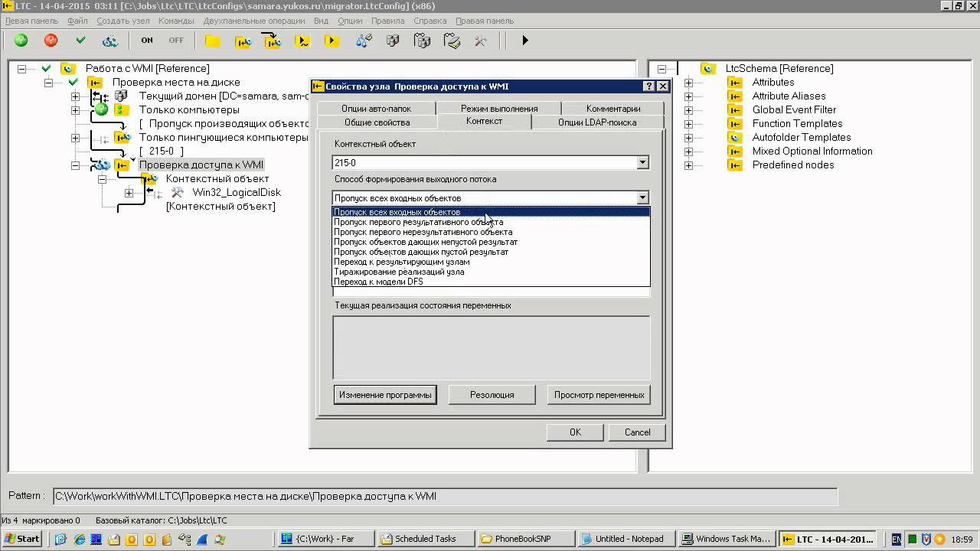
Task: Click the green question-mark toolbar icon
Action: [x=21, y=41]
